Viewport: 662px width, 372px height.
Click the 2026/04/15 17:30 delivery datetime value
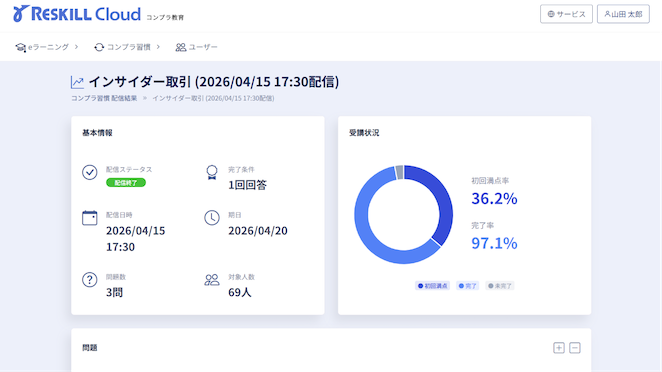tap(136, 239)
